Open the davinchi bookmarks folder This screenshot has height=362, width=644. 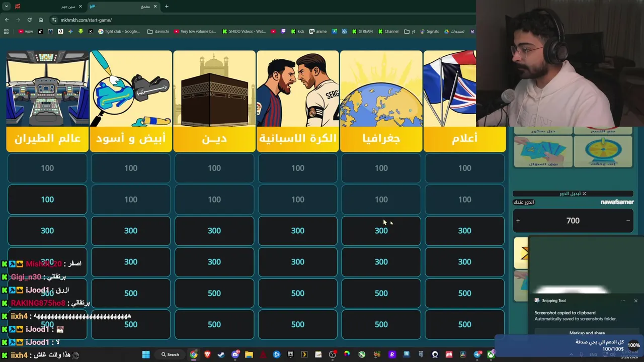(158, 31)
